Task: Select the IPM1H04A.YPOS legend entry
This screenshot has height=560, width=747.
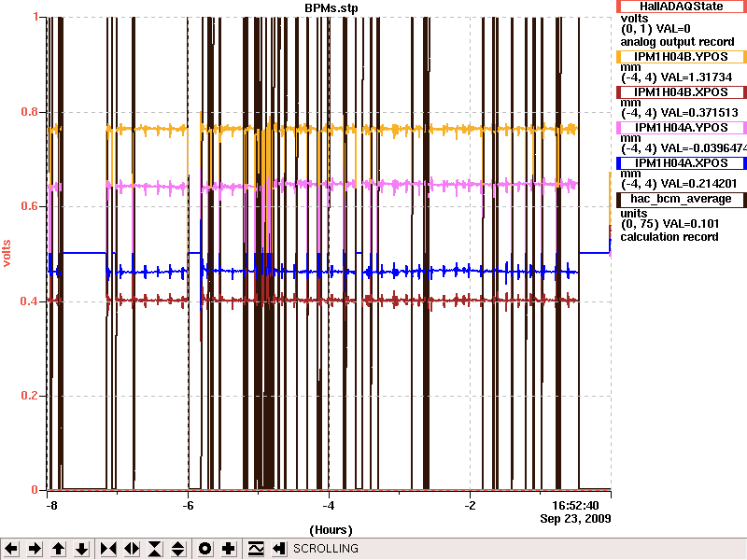Action: pyautogui.click(x=682, y=128)
